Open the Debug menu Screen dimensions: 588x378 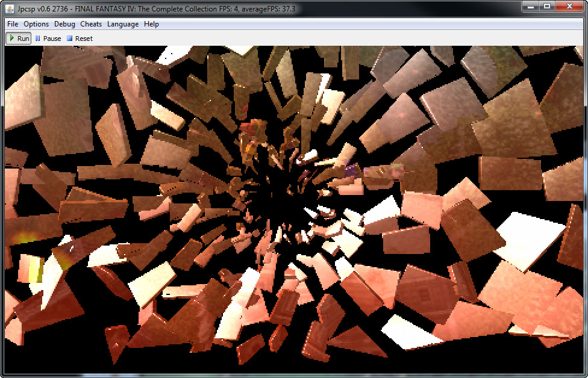tap(64, 24)
